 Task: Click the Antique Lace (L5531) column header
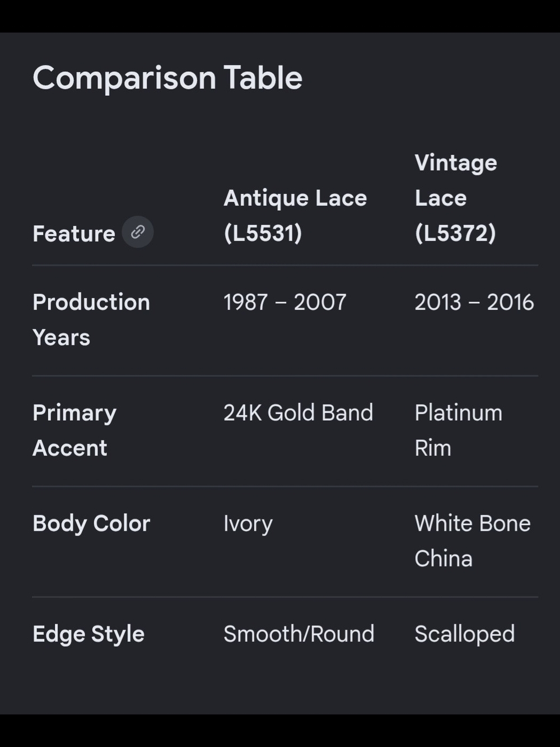coord(295,215)
